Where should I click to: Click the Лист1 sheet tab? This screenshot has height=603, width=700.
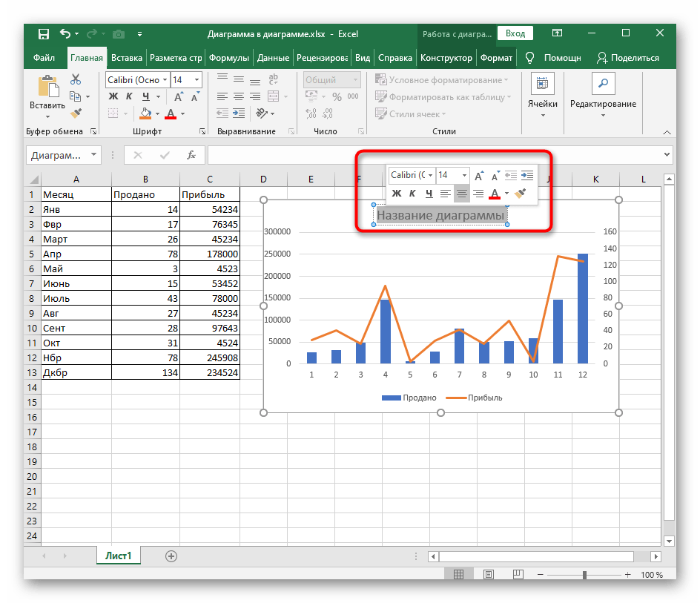click(x=119, y=556)
